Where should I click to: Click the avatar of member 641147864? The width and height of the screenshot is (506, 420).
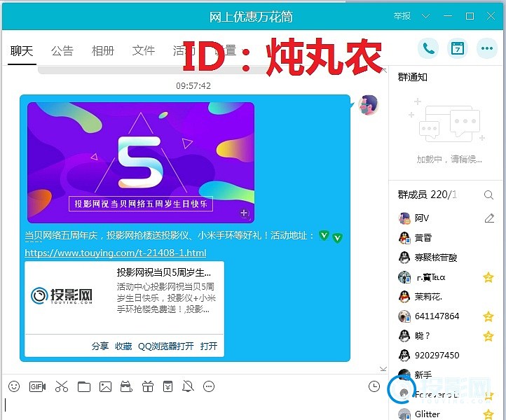coord(404,316)
